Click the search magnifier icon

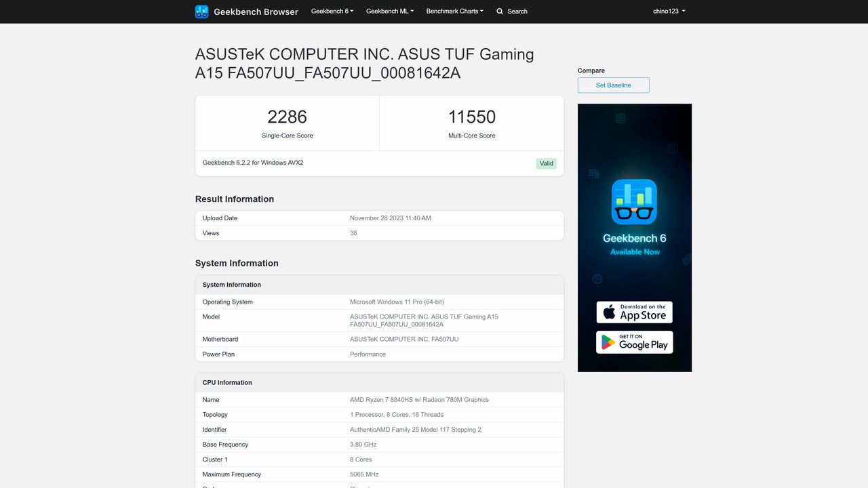(500, 12)
